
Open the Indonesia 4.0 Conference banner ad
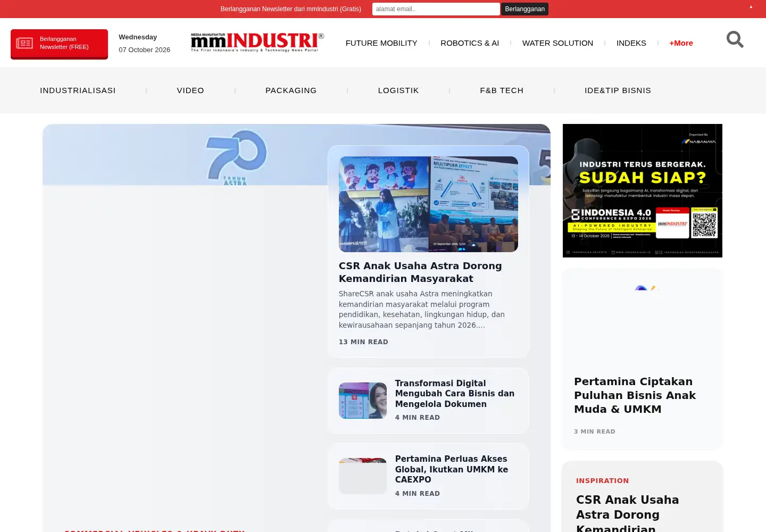pyautogui.click(x=643, y=190)
